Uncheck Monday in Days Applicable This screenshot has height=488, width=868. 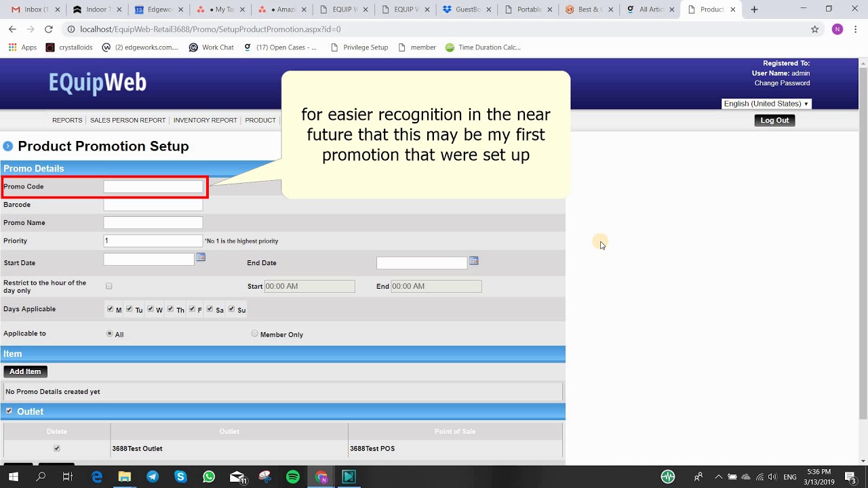111,309
